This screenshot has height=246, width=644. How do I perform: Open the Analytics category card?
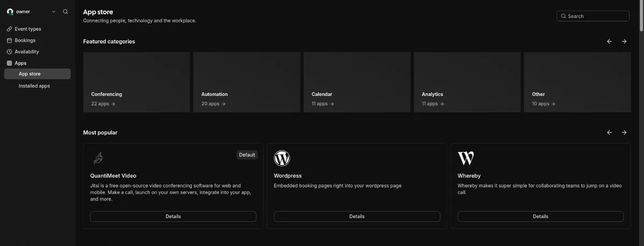coord(467,82)
